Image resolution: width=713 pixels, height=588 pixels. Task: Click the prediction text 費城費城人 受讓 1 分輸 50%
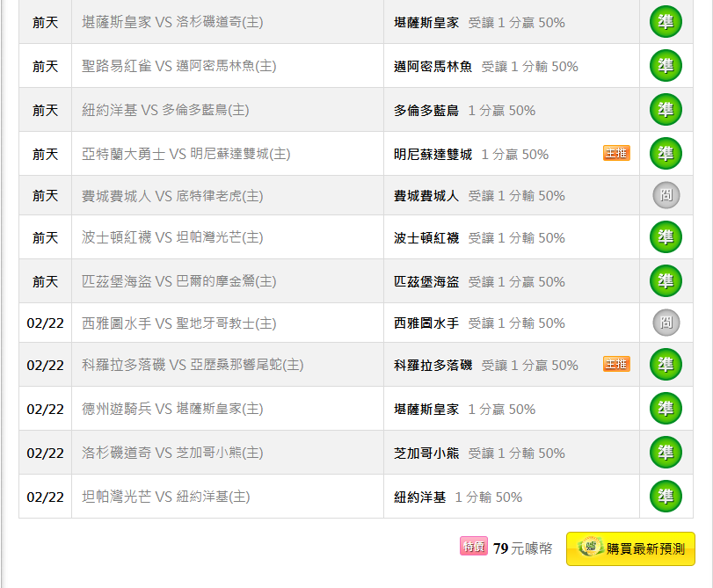pyautogui.click(x=479, y=195)
